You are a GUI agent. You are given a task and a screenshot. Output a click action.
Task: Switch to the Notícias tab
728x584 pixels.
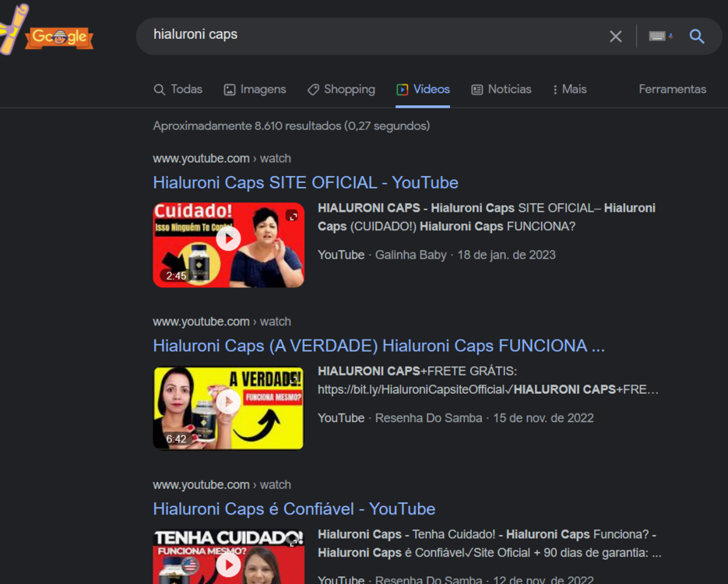(501, 89)
